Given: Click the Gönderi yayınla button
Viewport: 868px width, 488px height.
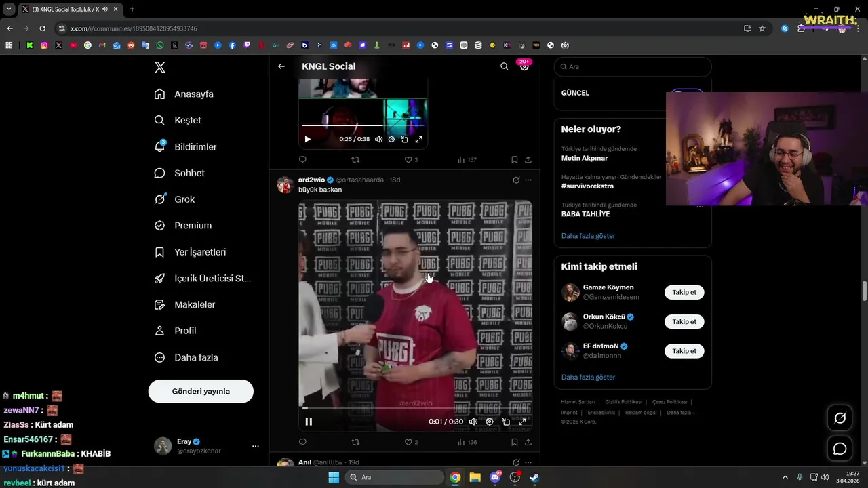Looking at the screenshot, I should pos(201,391).
